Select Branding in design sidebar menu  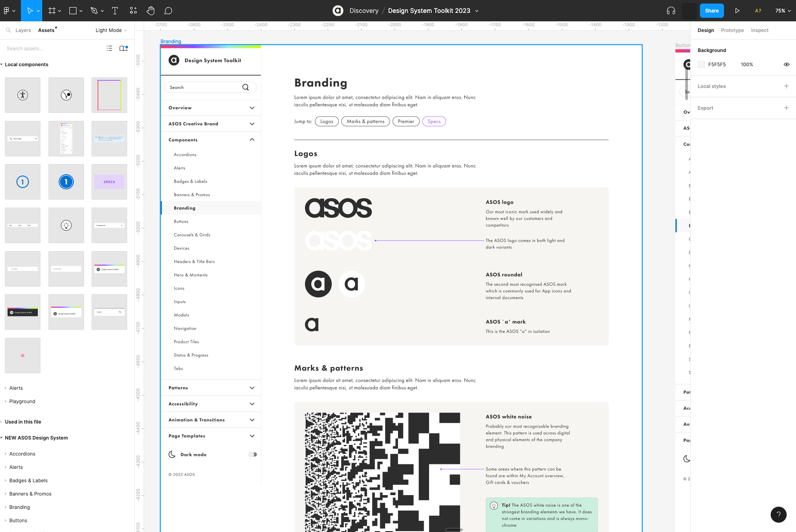(x=211, y=208)
